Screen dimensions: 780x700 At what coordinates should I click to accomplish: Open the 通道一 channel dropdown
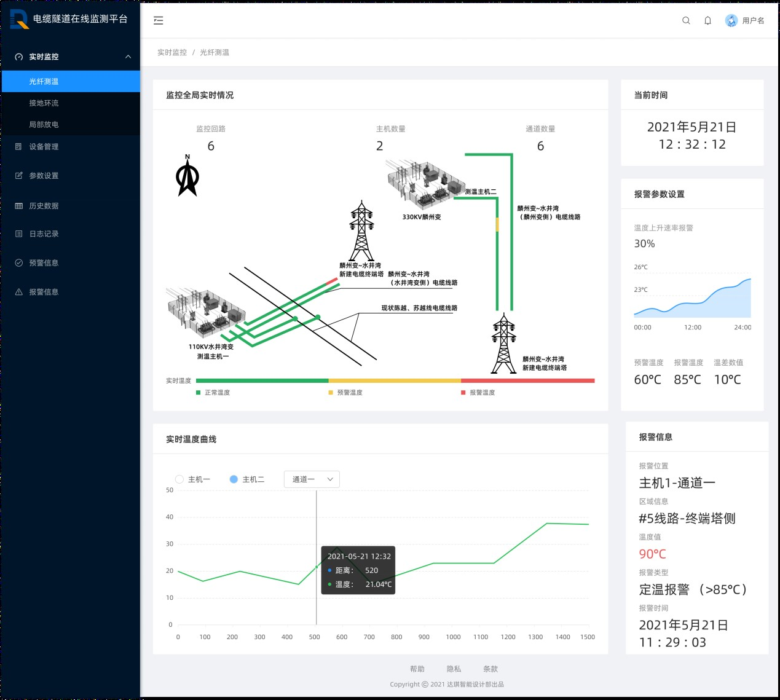tap(312, 479)
